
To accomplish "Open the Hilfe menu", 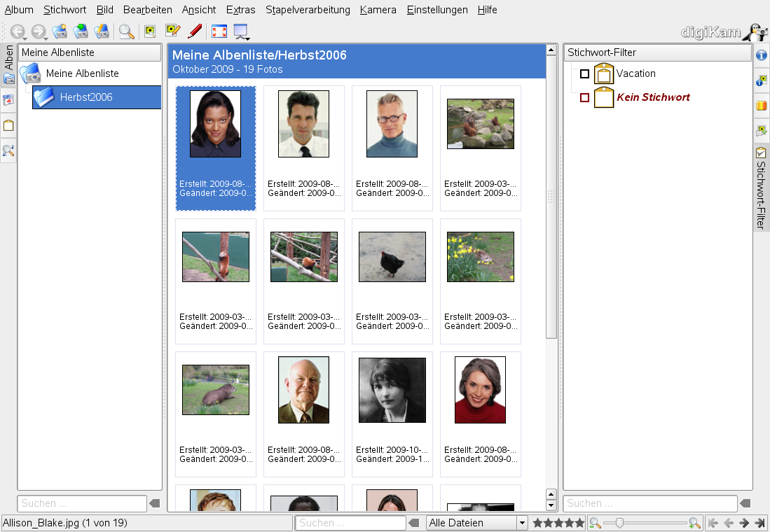I will 487,10.
